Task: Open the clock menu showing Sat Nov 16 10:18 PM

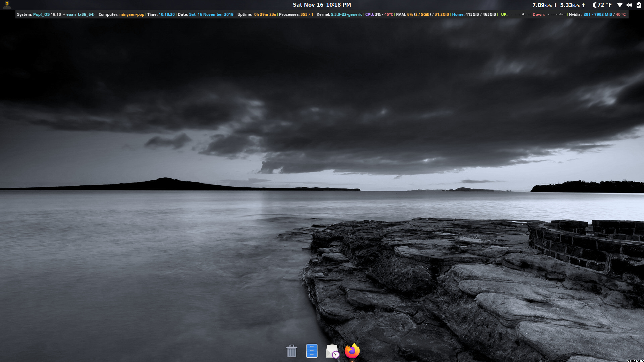Action: coord(322,5)
